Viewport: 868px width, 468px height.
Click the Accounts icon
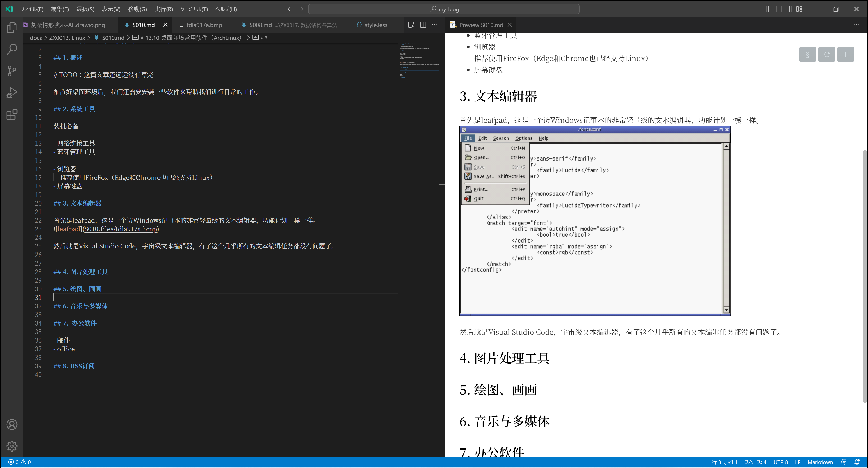(12, 424)
